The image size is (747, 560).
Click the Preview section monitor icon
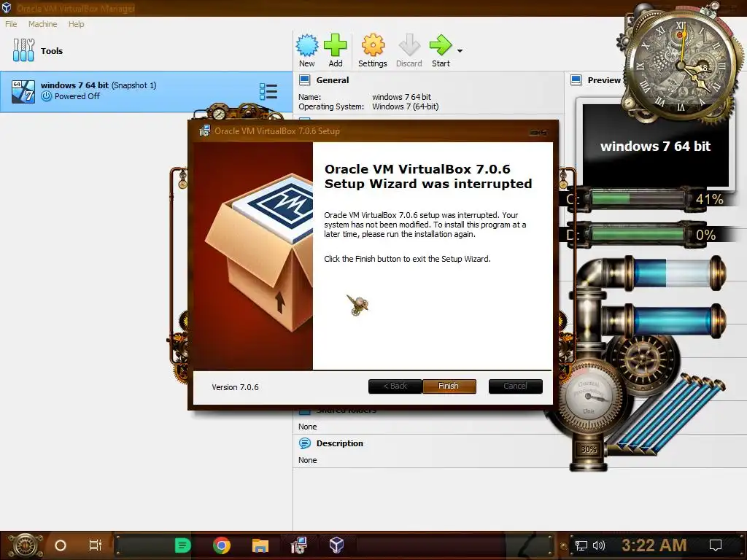point(576,80)
